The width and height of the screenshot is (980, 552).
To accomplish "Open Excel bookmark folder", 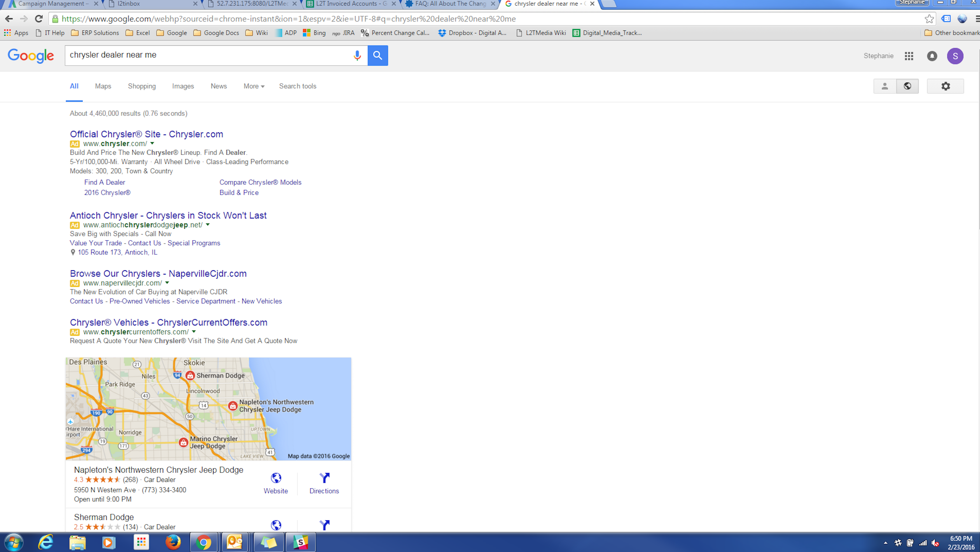I will click(138, 33).
